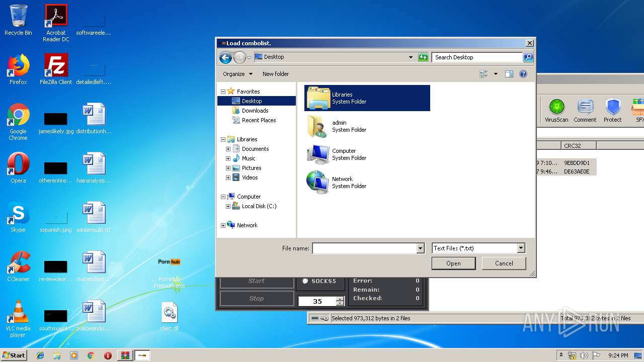This screenshot has width=644, height=362.
Task: Open the view options dropdown arrow
Action: (x=496, y=74)
